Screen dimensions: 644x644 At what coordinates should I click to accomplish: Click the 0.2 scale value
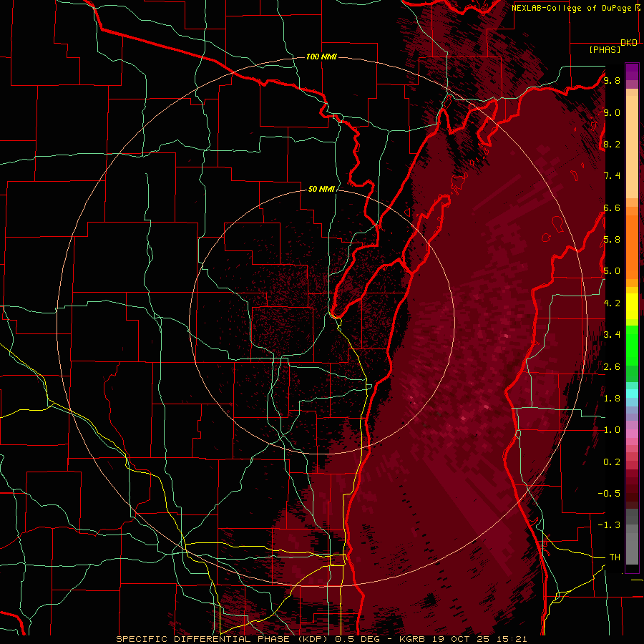[612, 462]
